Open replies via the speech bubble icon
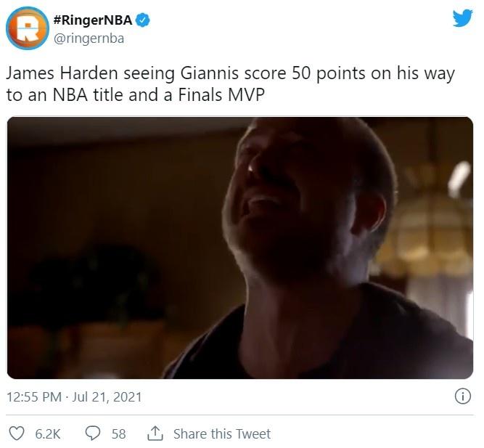 click(93, 433)
